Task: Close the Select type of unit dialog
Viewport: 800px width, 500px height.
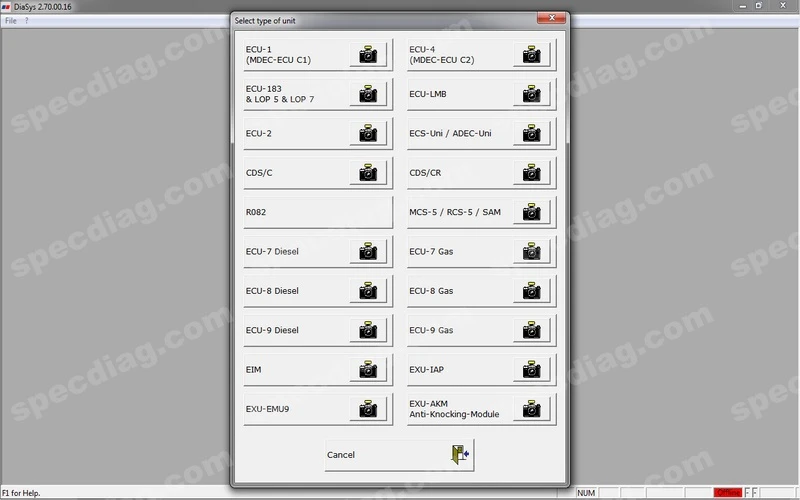Action: pyautogui.click(x=552, y=18)
